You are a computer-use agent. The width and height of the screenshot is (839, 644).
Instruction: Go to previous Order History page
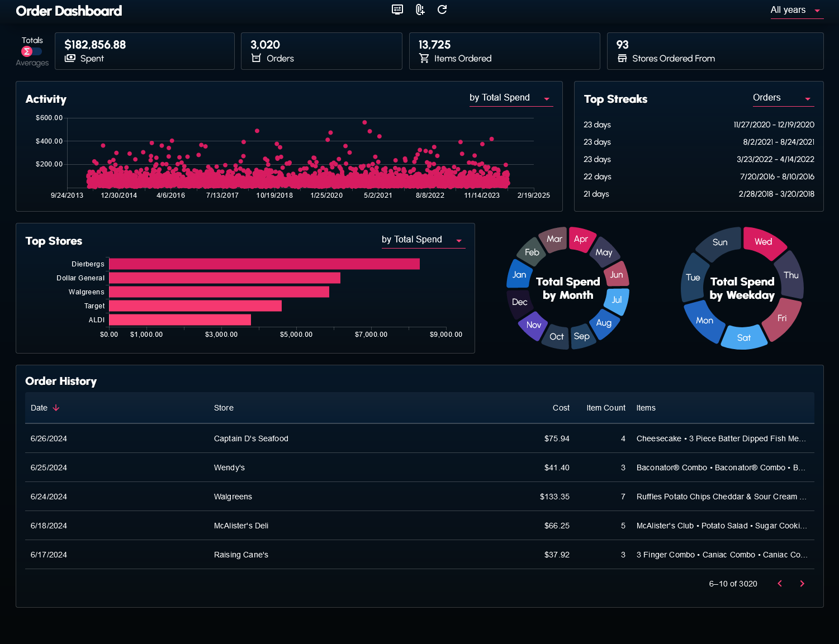click(780, 584)
